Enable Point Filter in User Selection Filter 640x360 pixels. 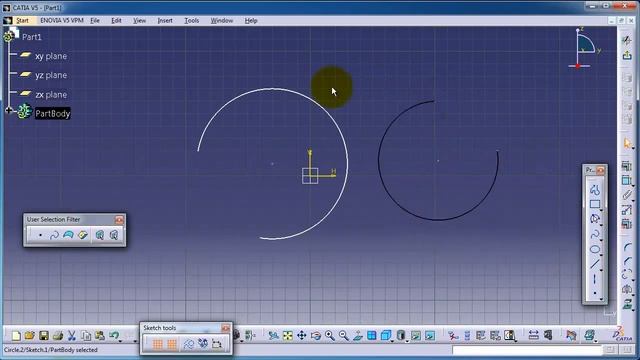(40, 235)
